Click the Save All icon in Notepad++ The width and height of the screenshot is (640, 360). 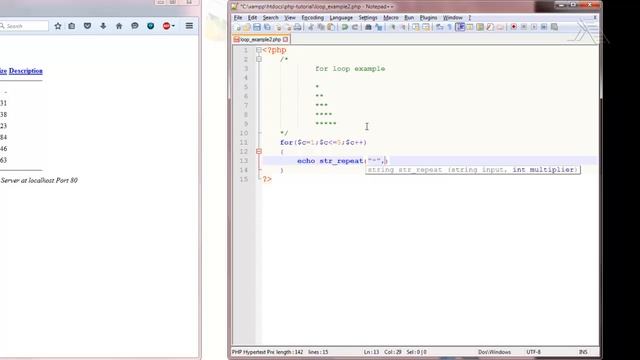tap(267, 27)
